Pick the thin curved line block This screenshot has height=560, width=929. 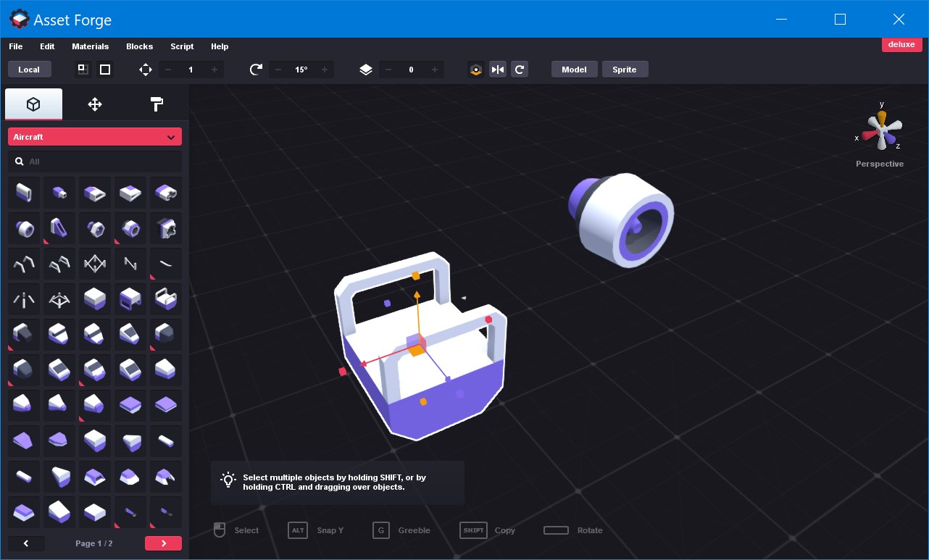point(166,264)
